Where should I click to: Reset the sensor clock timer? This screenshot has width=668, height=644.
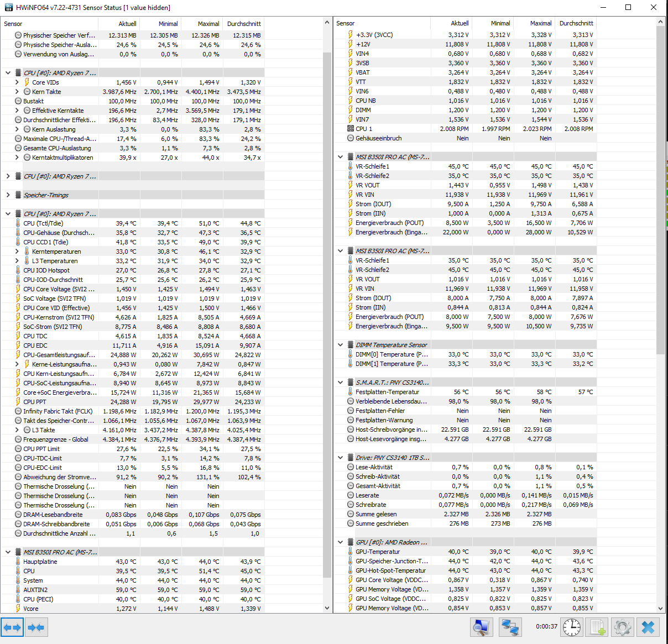pos(572,627)
